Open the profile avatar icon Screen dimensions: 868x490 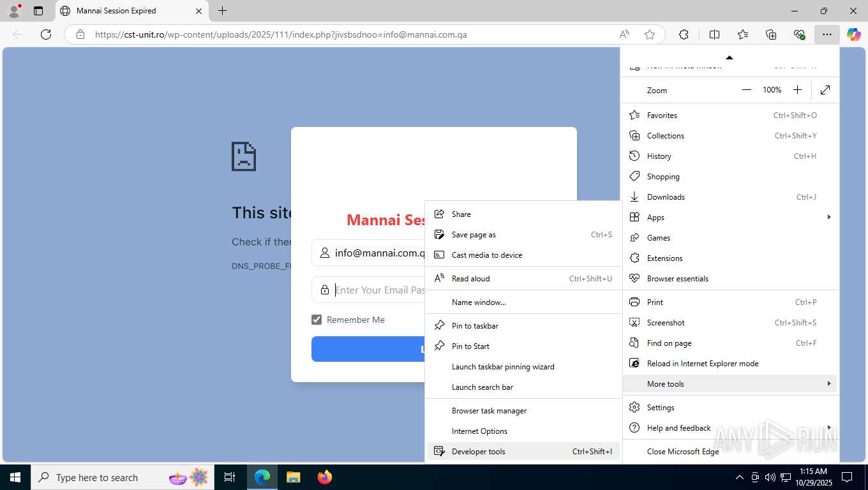[x=14, y=11]
